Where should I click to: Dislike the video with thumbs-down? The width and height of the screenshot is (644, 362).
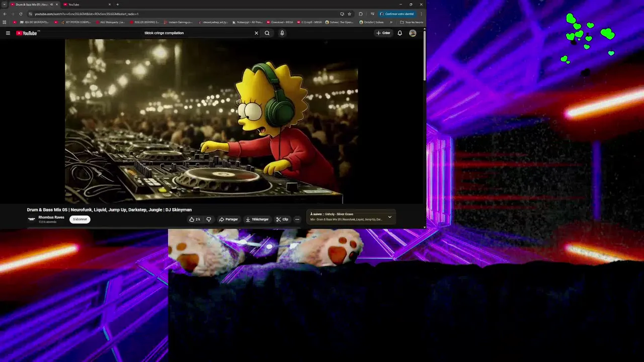pyautogui.click(x=209, y=219)
